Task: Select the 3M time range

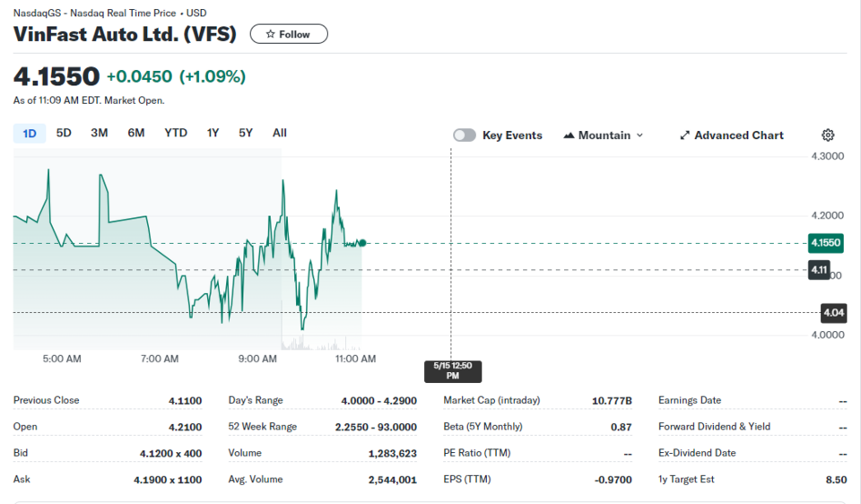Action: point(100,133)
